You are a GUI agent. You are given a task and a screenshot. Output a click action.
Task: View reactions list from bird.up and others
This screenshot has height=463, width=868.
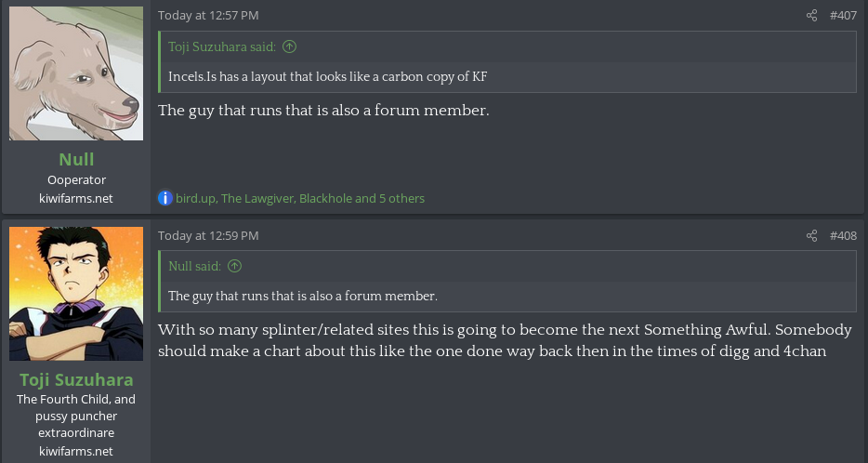[299, 198]
